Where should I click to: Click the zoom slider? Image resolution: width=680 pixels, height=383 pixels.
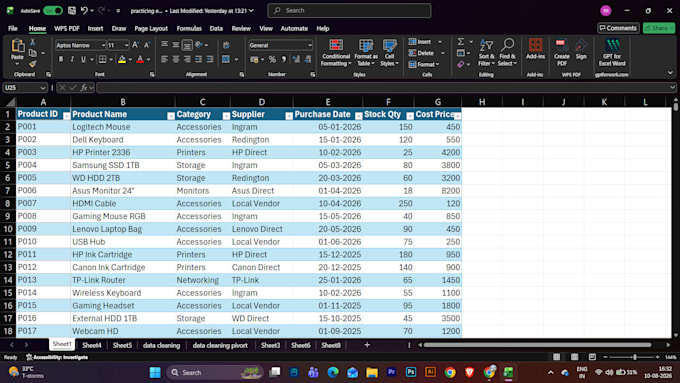click(634, 357)
